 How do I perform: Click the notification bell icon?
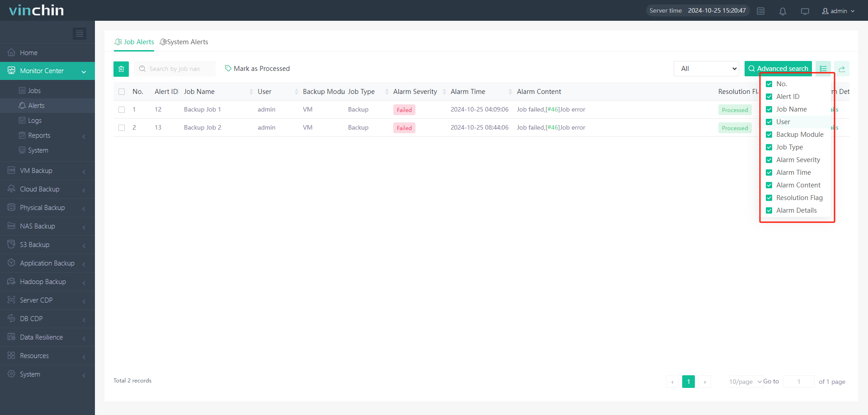(x=783, y=11)
